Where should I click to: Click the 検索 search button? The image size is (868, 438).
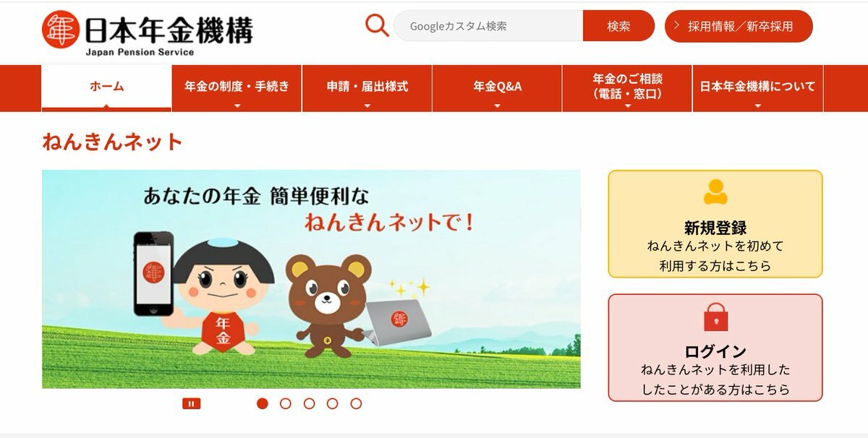(618, 26)
